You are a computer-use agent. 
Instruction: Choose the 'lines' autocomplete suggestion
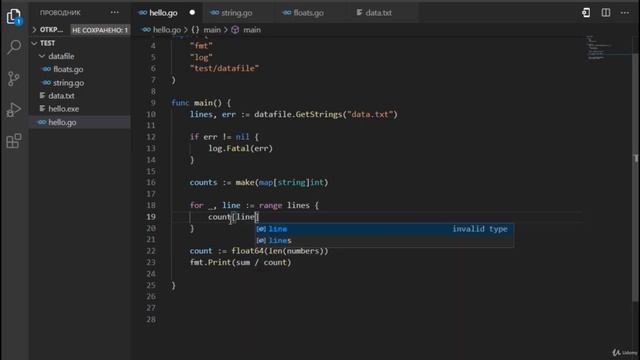click(384, 240)
